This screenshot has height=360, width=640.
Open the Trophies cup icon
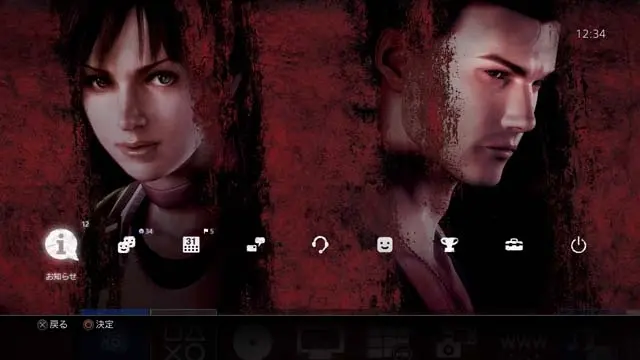(449, 245)
